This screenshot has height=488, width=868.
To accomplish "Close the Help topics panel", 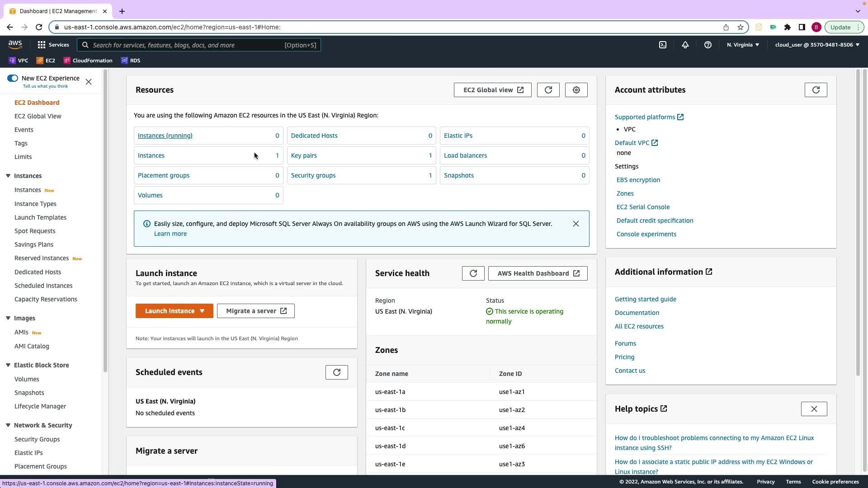I will pos(814,409).
